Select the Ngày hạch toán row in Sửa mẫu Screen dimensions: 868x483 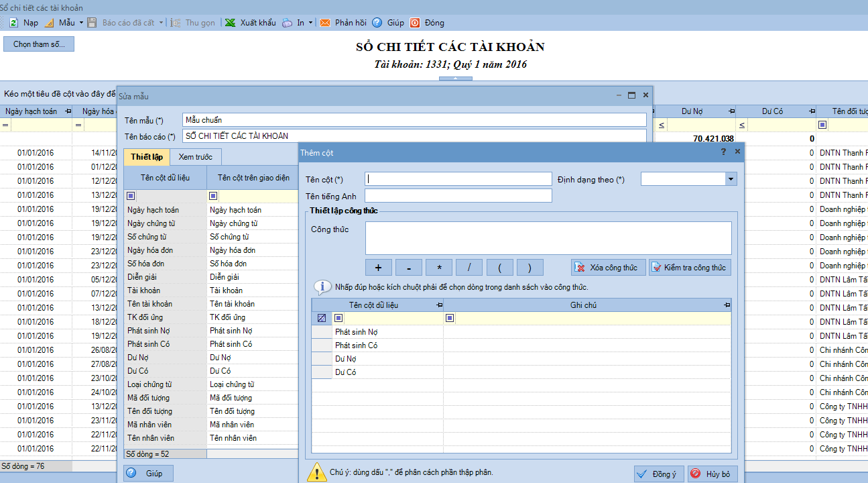211,210
